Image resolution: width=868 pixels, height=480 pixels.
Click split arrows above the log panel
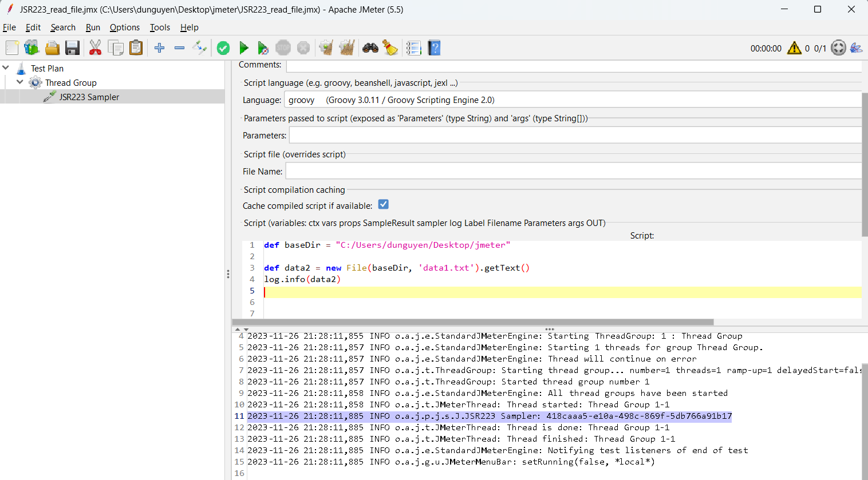(x=242, y=330)
